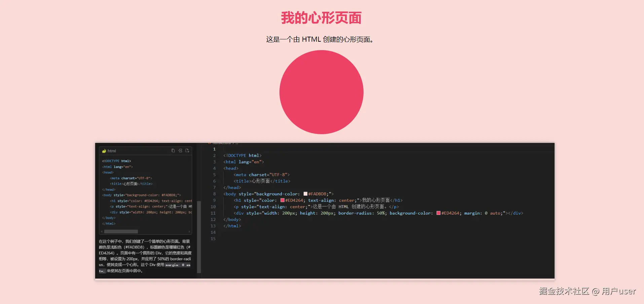
Task: Click the copy icon at snippet top-right
Action: pos(173,151)
